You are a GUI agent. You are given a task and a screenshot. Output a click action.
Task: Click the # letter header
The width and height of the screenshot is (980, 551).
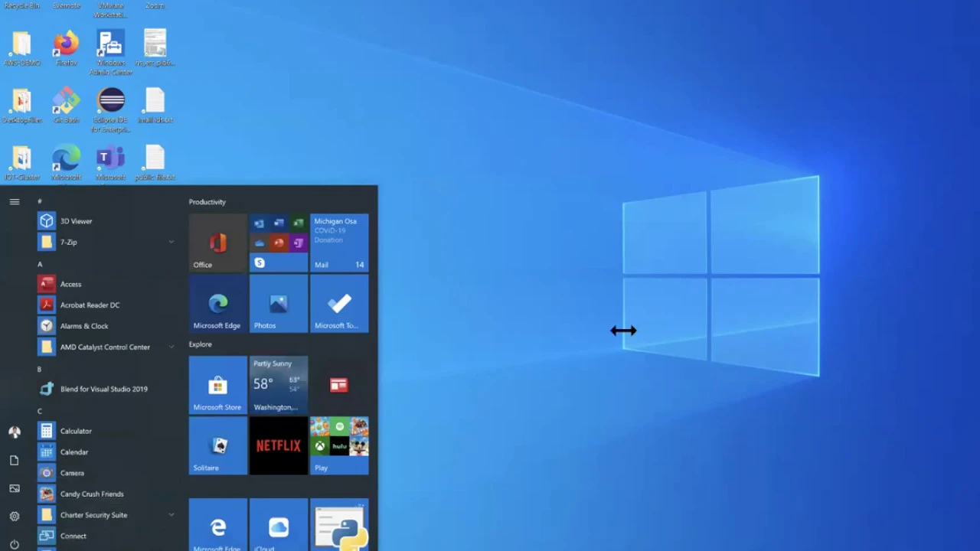(40, 201)
